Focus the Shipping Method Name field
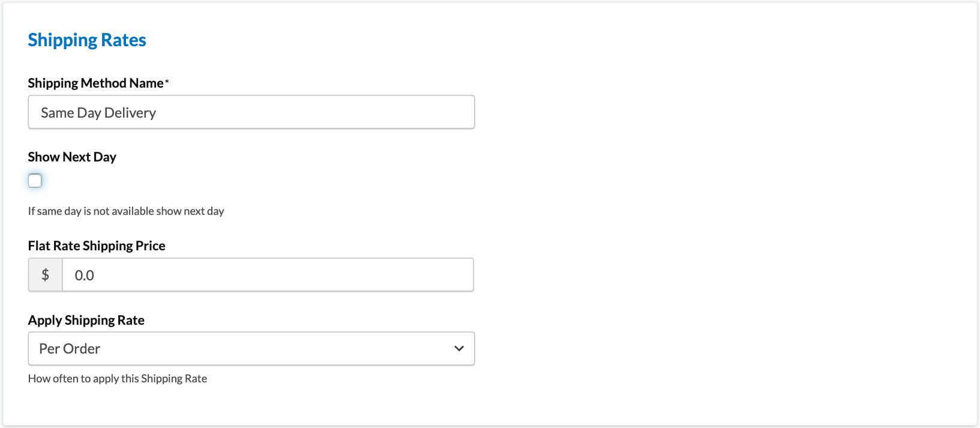 251,112
